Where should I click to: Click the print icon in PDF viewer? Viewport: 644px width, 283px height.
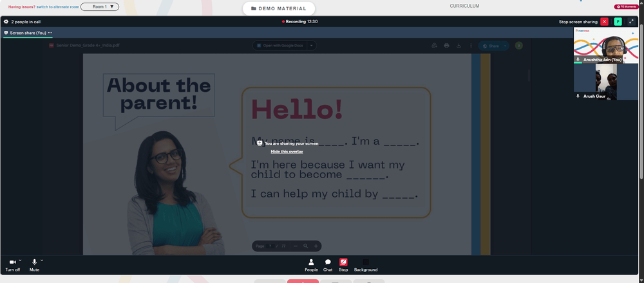[x=446, y=46]
